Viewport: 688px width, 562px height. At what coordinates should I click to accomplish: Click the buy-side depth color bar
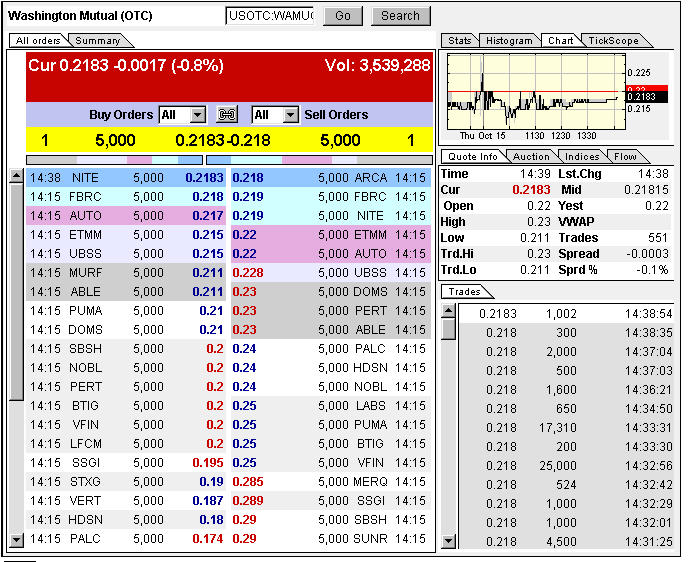coord(115,160)
